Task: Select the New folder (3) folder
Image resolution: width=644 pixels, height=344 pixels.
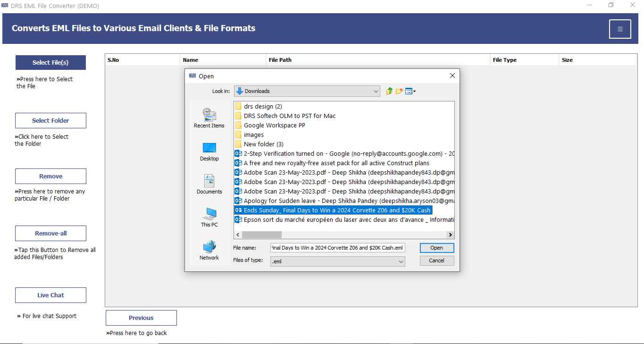Action: point(259,144)
